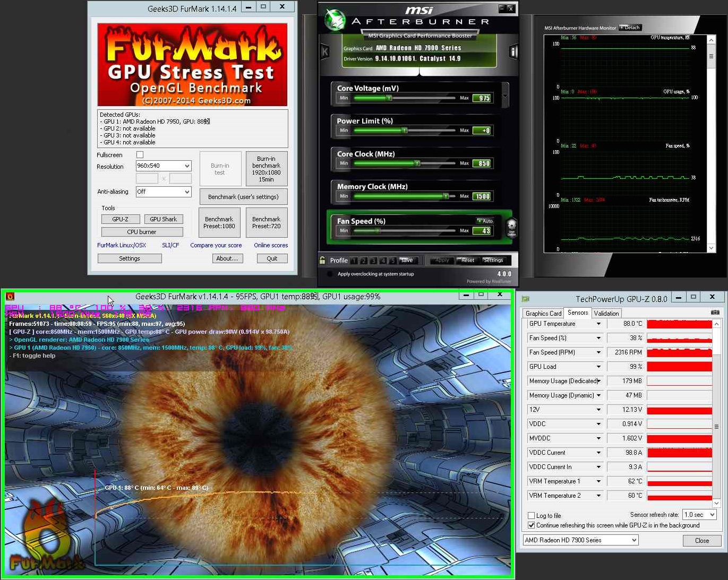
Task: Click the GPU-Z screenshot camera icon
Action: pyautogui.click(x=715, y=313)
